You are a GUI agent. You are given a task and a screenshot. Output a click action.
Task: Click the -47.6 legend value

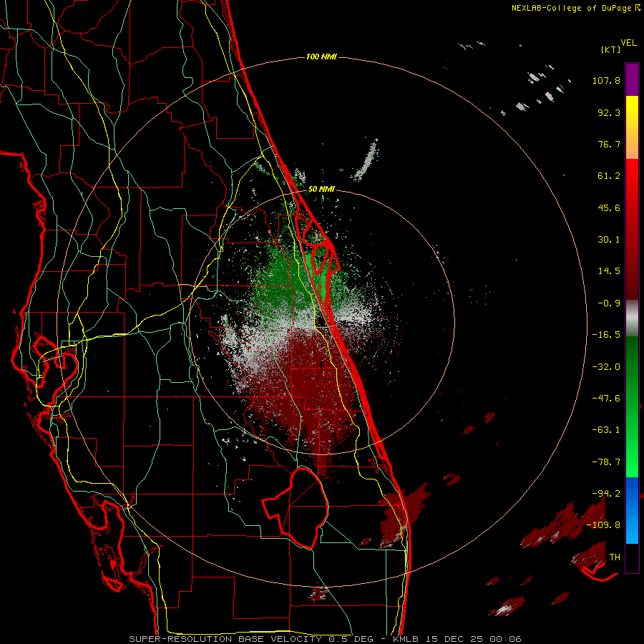[606, 399]
